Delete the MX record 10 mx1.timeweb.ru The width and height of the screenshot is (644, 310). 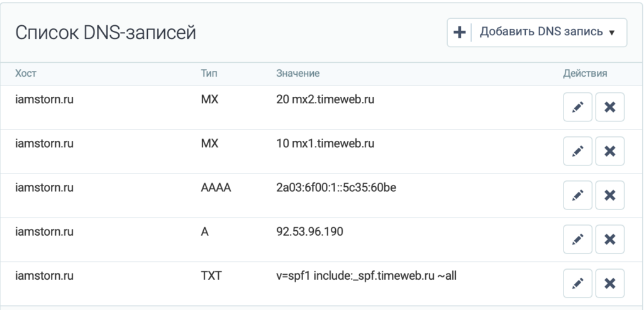pyautogui.click(x=610, y=151)
